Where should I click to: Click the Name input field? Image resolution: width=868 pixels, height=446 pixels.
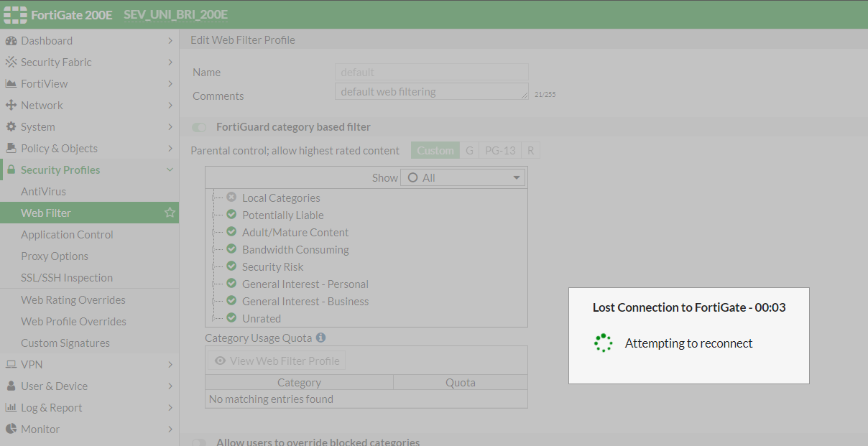432,72
